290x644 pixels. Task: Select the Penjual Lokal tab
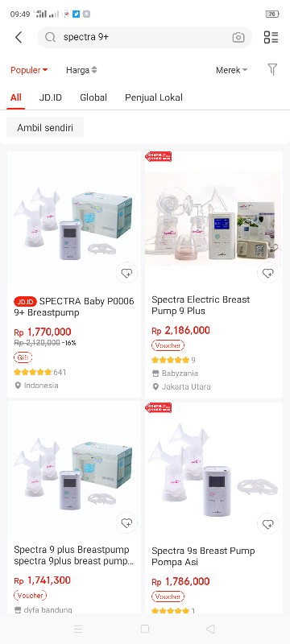point(154,97)
